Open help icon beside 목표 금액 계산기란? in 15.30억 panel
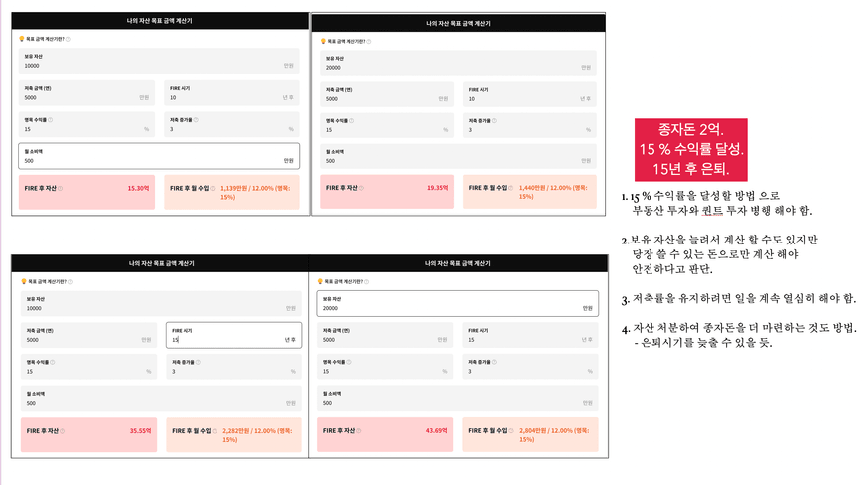The image size is (868, 485). click(68, 39)
